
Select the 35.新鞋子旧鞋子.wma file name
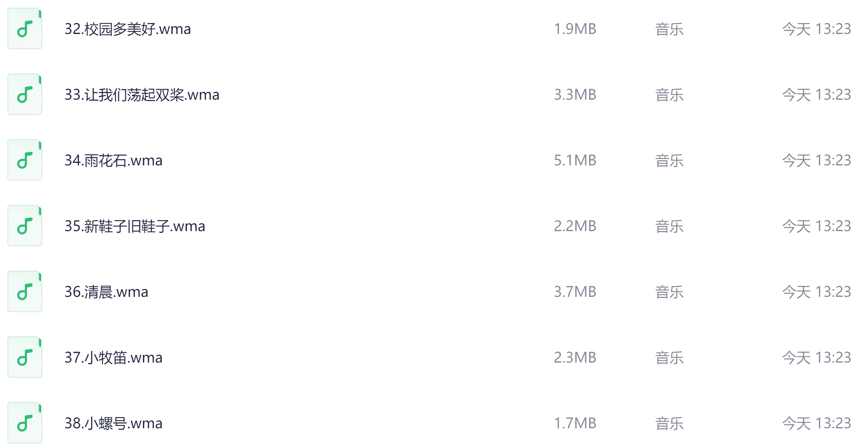pyautogui.click(x=135, y=226)
